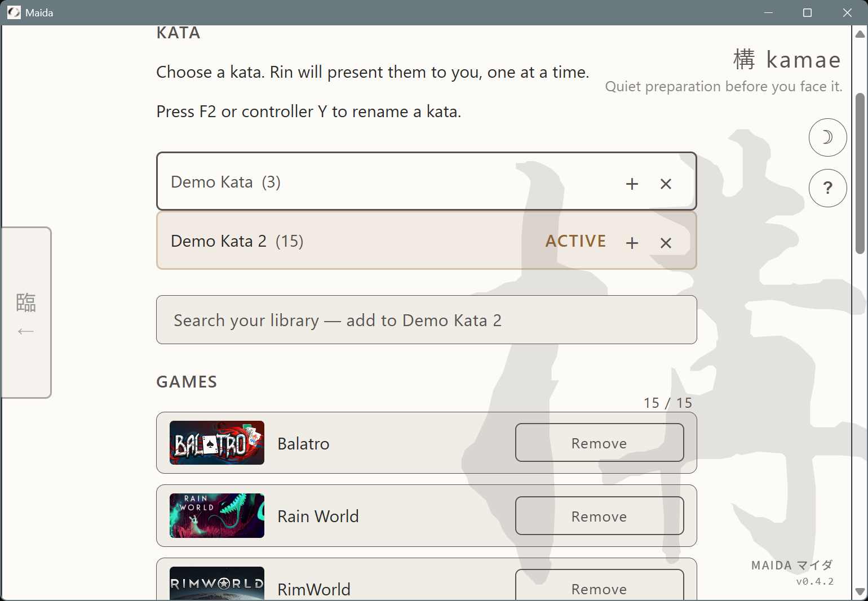Delete Demo Kata 2 with its X icon
Viewport: 868px width, 601px height.
(x=666, y=243)
